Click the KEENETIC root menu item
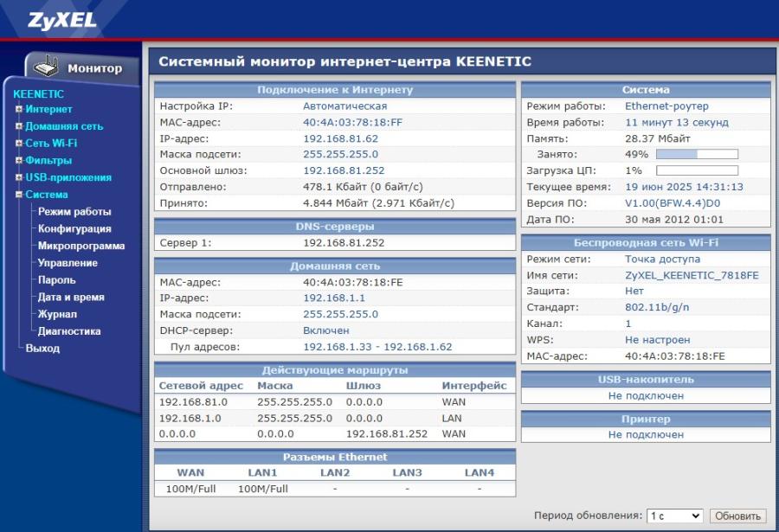This screenshot has height=532, width=779. [x=37, y=94]
